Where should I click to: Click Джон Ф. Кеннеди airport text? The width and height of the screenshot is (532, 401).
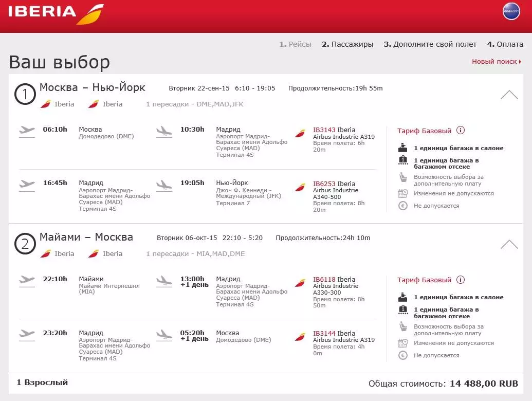click(x=249, y=193)
